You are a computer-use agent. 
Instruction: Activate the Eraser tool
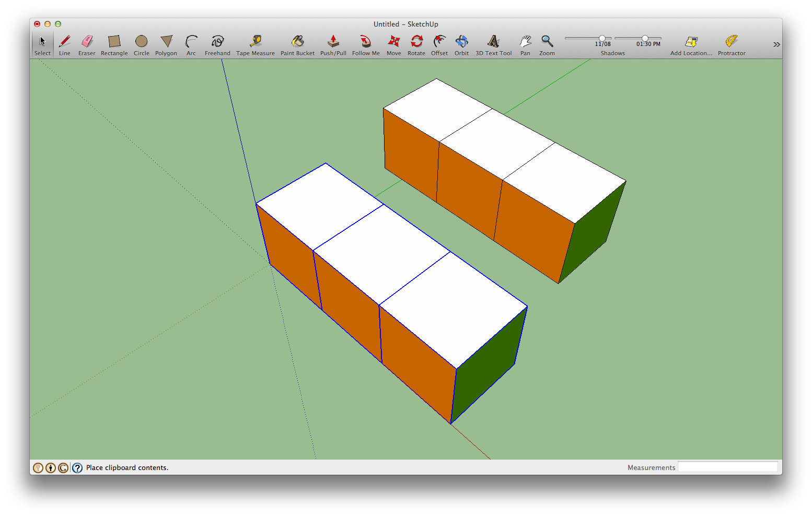87,41
